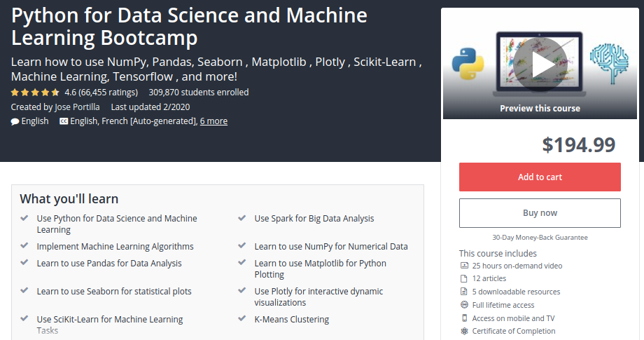Screen dimensions: 644x340
Task: Click 30-Day Money-Back Guarantee text
Action: [540, 238]
